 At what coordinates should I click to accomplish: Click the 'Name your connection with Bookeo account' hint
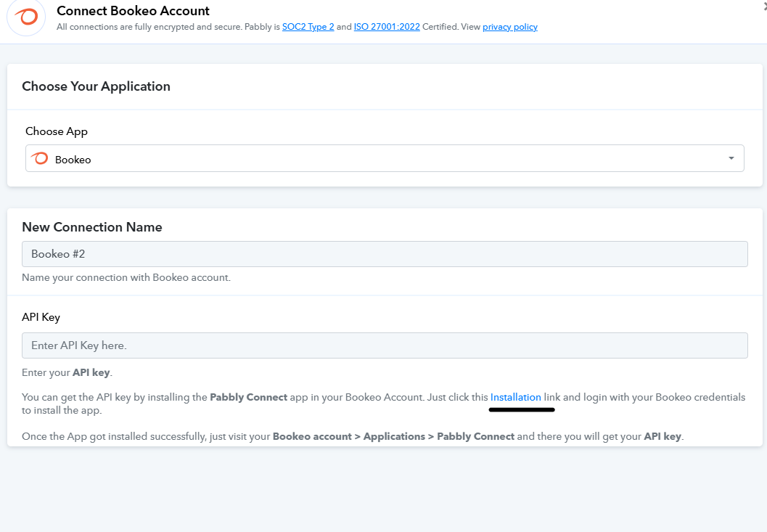126,277
